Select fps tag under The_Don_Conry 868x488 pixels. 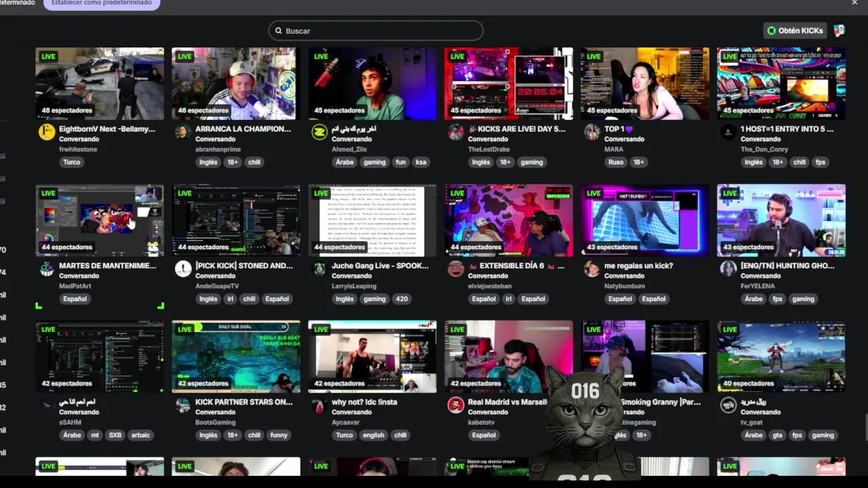tap(821, 162)
